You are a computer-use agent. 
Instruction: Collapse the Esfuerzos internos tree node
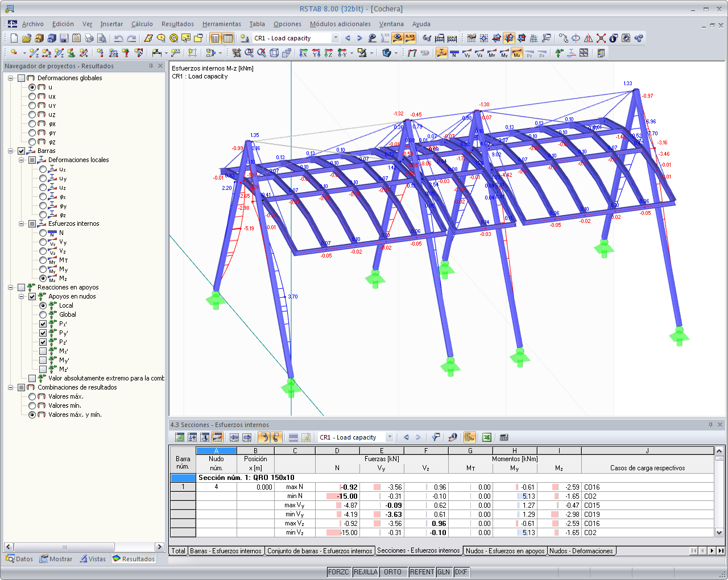coord(22,223)
